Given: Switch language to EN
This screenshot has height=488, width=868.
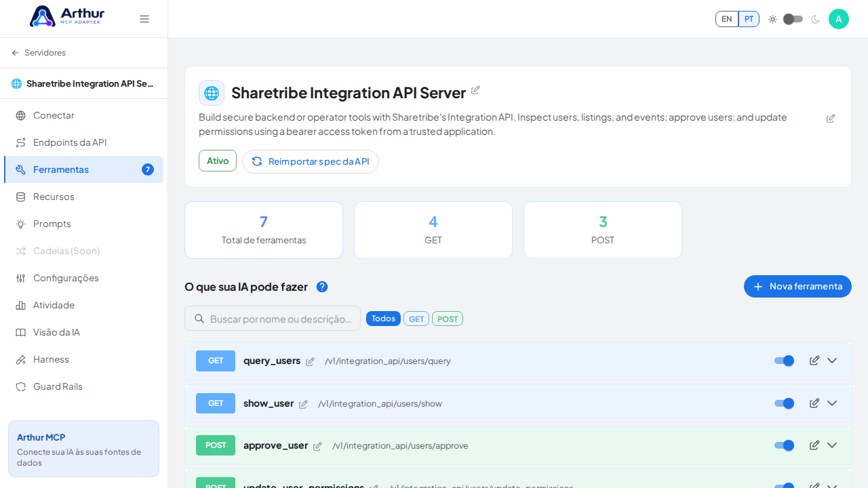Looking at the screenshot, I should pyautogui.click(x=727, y=19).
